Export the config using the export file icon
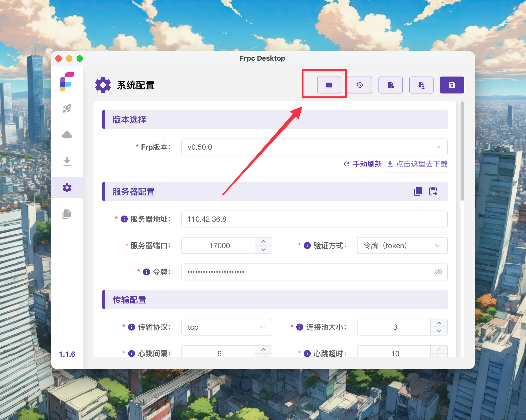The height and width of the screenshot is (420, 526). (421, 85)
